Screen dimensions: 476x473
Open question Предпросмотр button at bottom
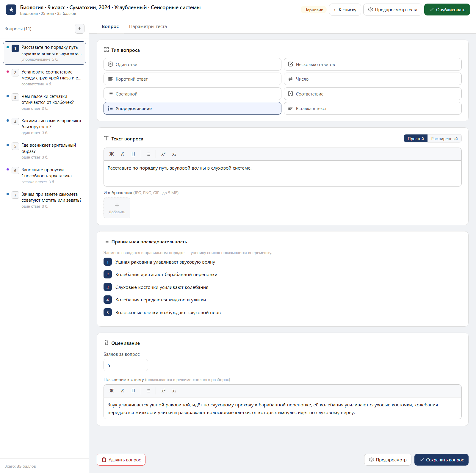coord(388,460)
